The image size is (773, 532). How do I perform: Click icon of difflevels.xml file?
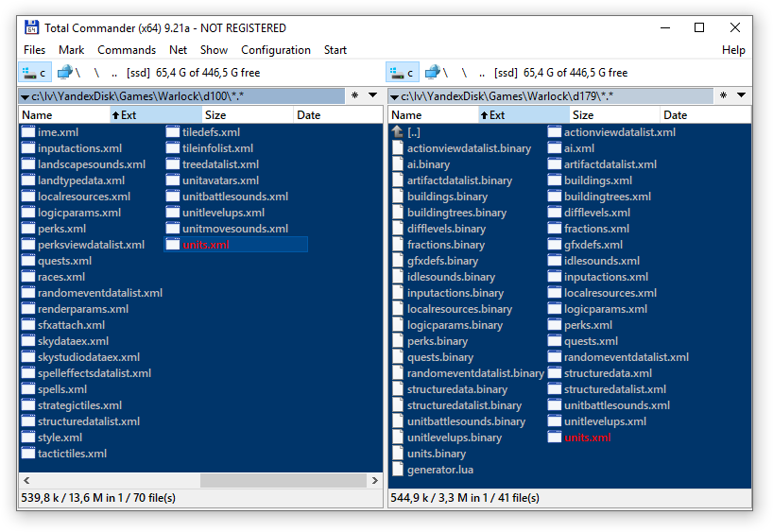click(555, 213)
